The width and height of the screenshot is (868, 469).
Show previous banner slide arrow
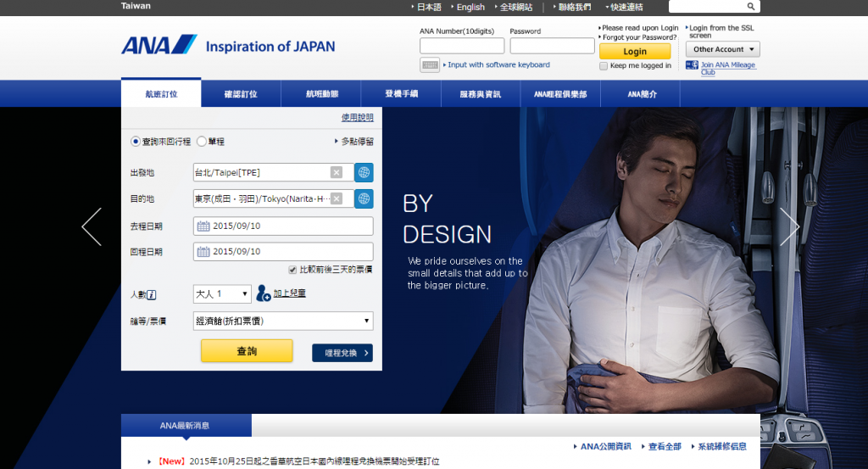(x=92, y=226)
